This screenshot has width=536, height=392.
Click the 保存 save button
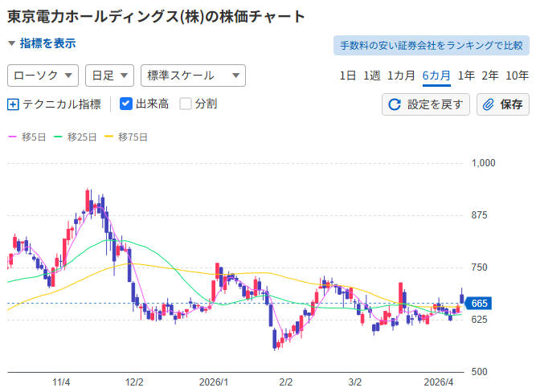503,104
